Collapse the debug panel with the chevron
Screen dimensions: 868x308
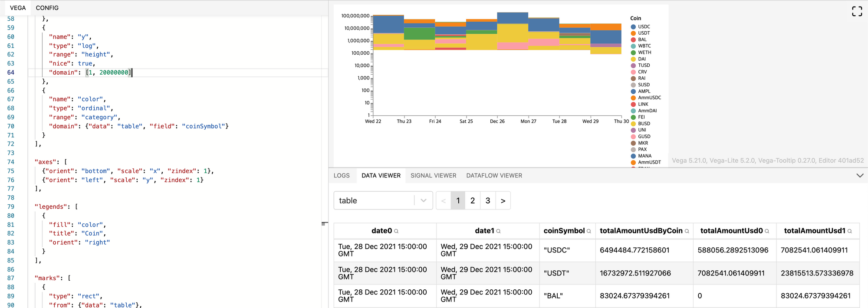click(859, 176)
